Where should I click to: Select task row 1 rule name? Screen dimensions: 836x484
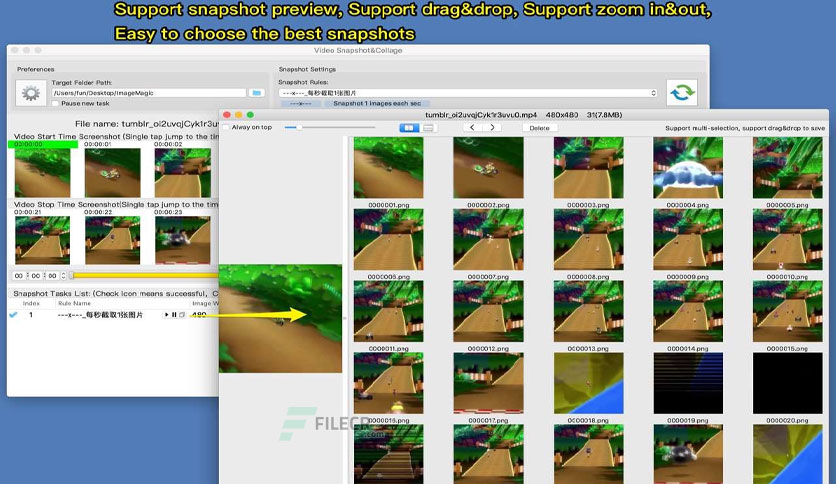[100, 315]
